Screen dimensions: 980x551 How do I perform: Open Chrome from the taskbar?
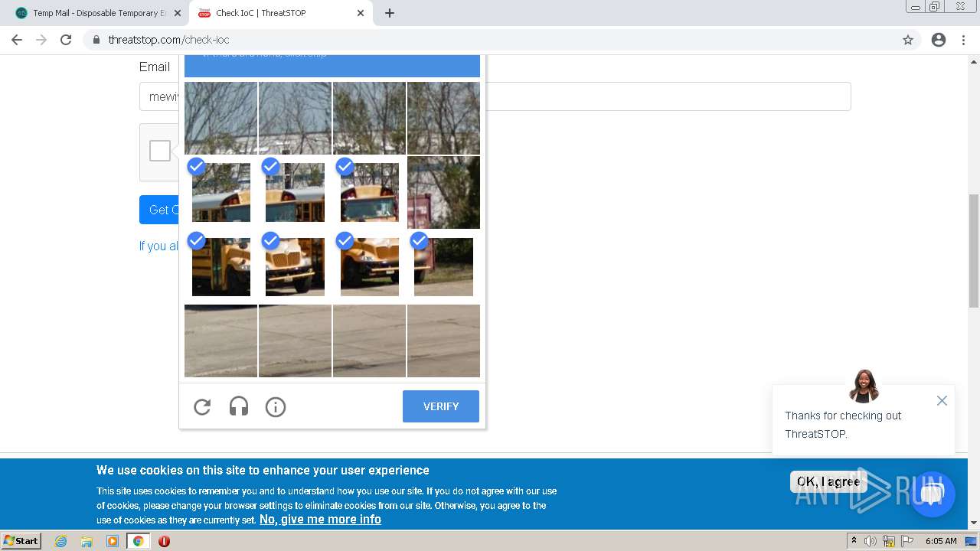coord(138,541)
